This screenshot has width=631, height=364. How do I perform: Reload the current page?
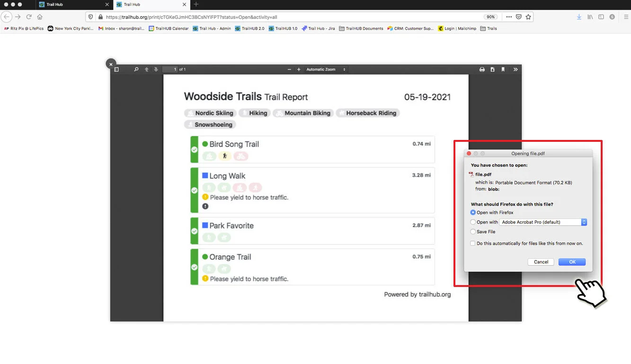[29, 17]
